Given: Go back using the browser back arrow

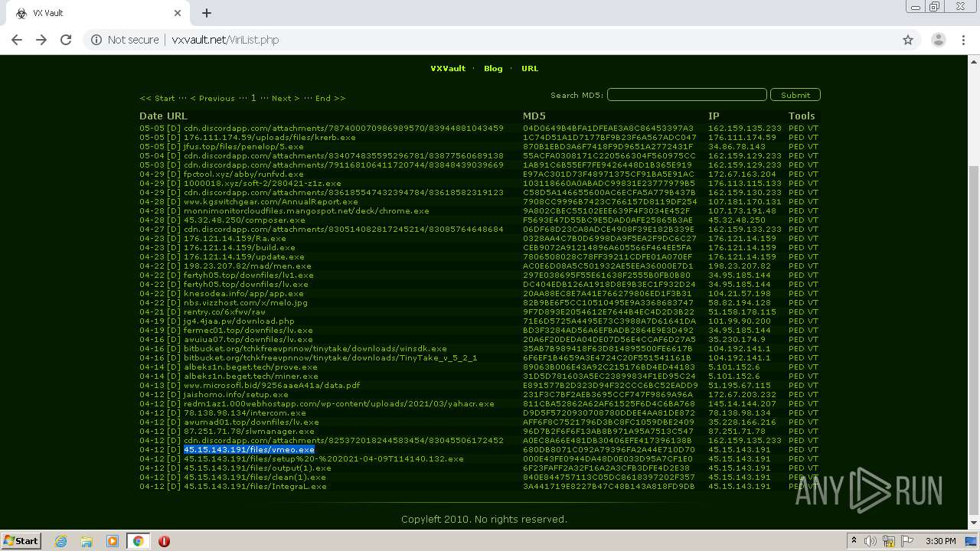Looking at the screenshot, I should (x=17, y=40).
